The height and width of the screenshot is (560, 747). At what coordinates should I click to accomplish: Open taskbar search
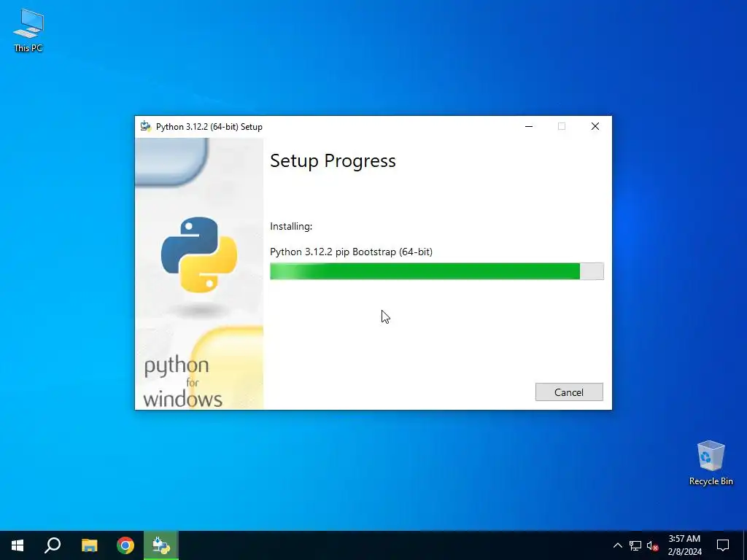coord(53,545)
